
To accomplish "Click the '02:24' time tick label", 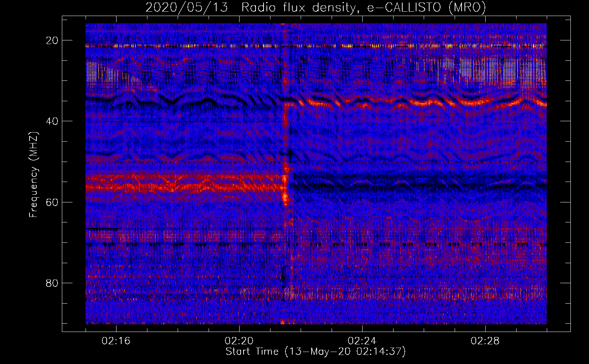I will (x=362, y=341).
